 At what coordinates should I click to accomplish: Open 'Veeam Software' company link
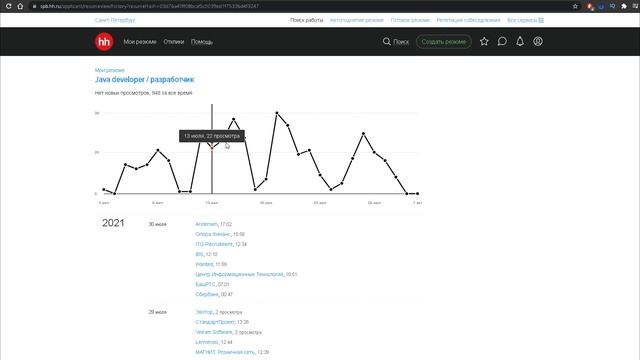[x=213, y=332]
